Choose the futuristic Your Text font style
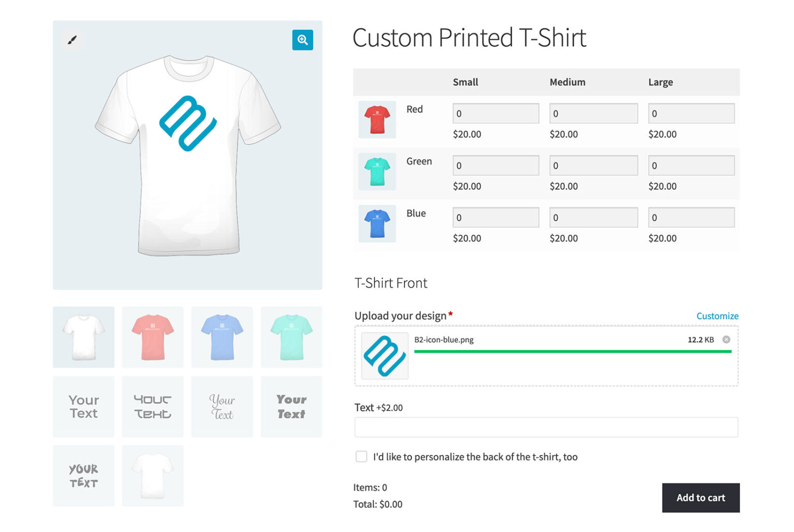Image resolution: width=794 pixels, height=532 pixels. click(x=152, y=406)
